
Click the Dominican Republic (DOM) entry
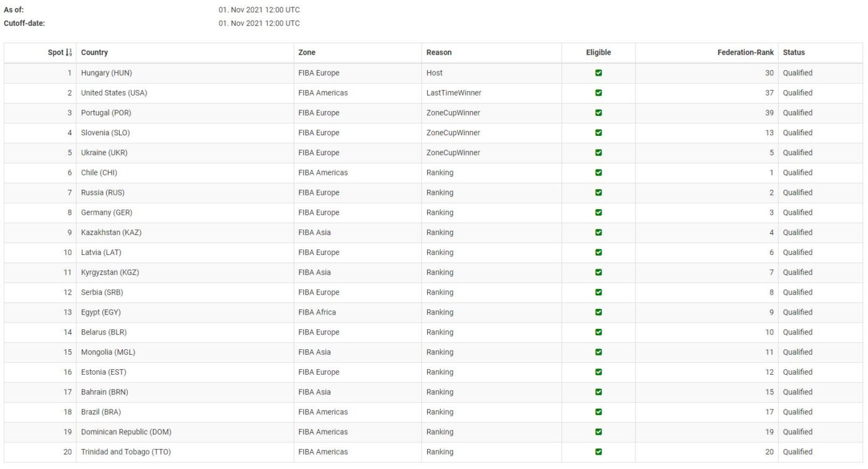126,432
